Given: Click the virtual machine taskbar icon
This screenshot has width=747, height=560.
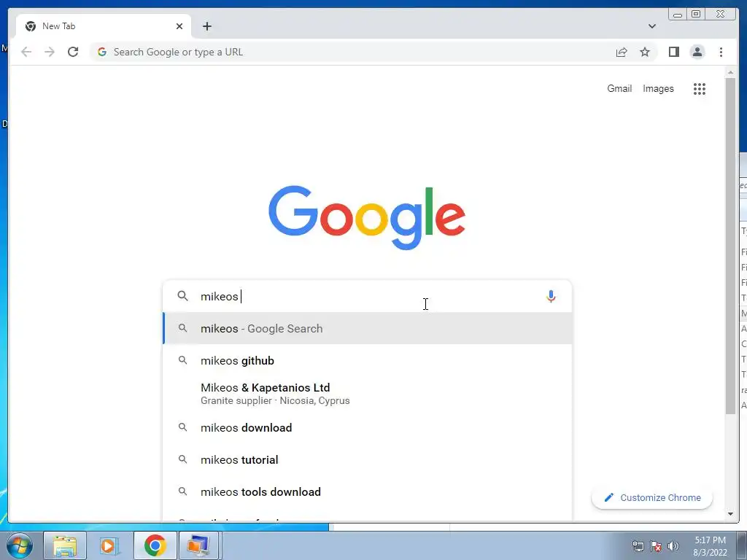Looking at the screenshot, I should click(x=199, y=545).
